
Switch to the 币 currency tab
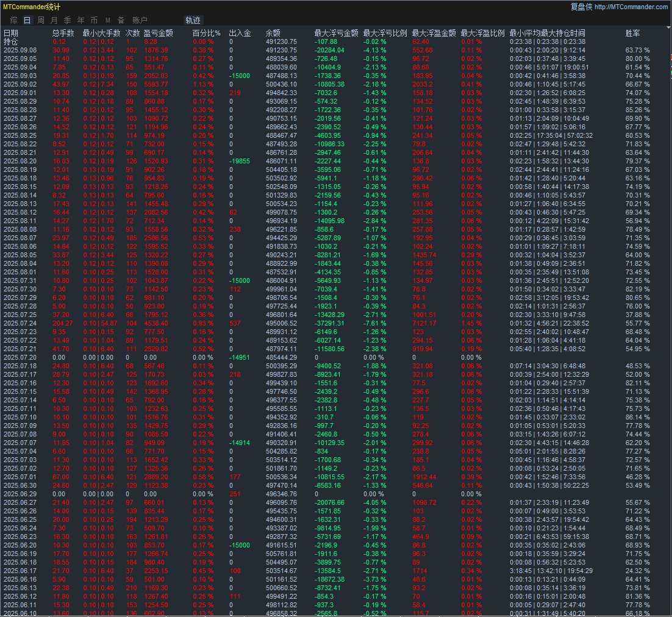click(94, 20)
